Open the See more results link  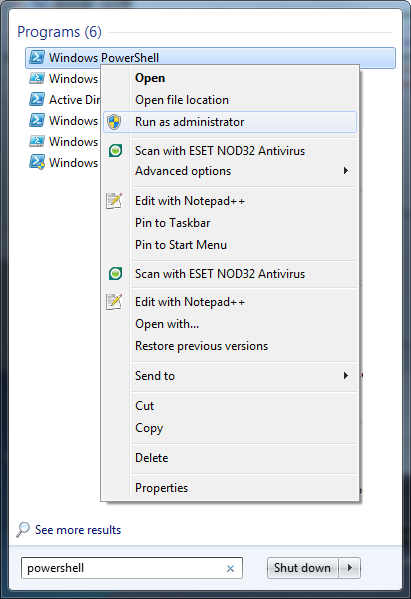point(78,530)
